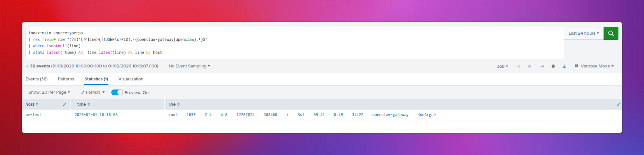
Task: Open the Job menu
Action: tap(502, 66)
